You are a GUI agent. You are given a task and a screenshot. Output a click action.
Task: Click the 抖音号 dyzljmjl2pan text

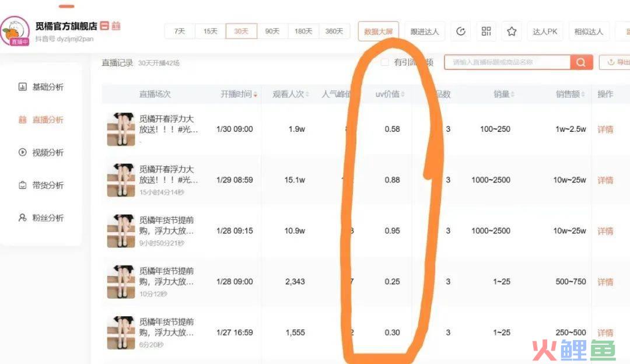pyautogui.click(x=64, y=39)
